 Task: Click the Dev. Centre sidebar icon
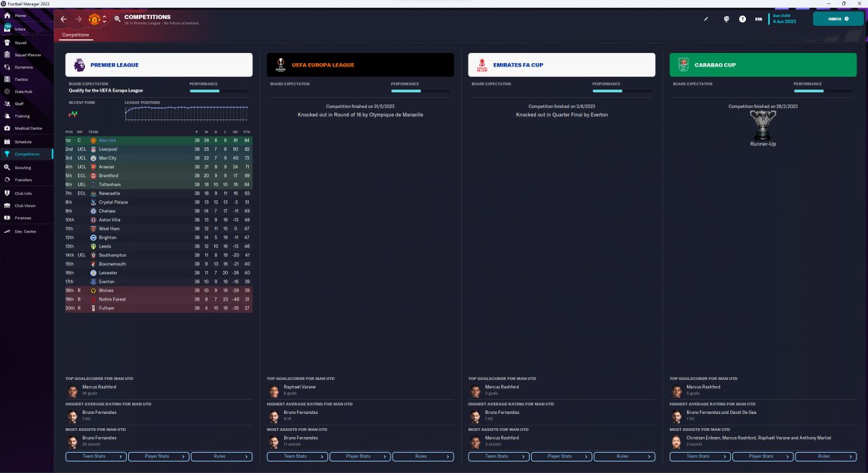7,231
